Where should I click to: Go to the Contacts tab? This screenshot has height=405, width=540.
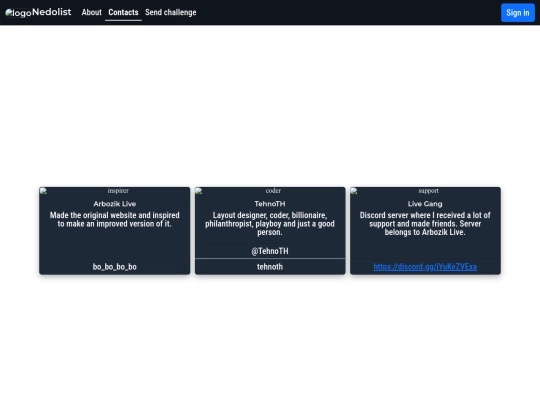pos(123,12)
